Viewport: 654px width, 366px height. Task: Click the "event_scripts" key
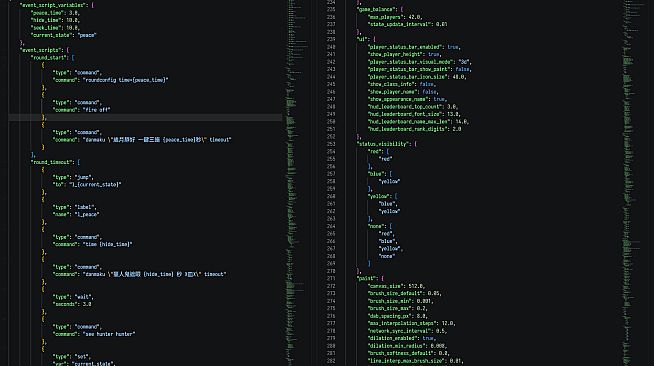pyautogui.click(x=41, y=50)
